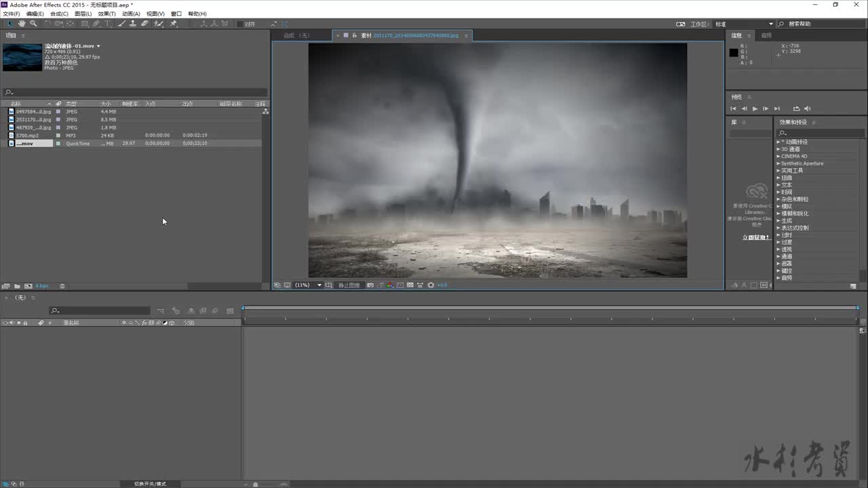The image size is (868, 488).
Task: Toggle the Draft 3D button in timeline
Action: 176,311
